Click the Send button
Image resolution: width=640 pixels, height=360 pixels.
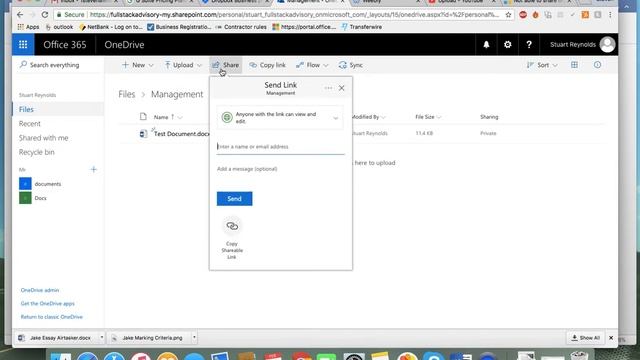point(234,199)
